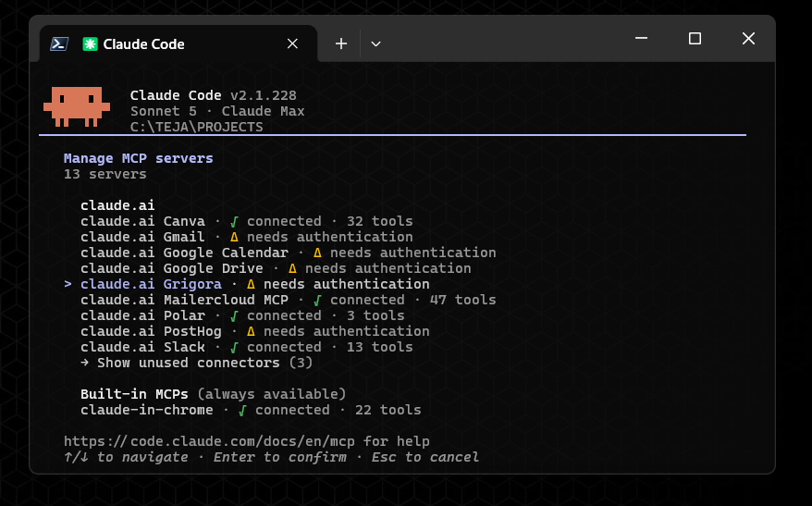Viewport: 812px width, 506px height.
Task: Open a new terminal tab with plus
Action: click(x=341, y=44)
